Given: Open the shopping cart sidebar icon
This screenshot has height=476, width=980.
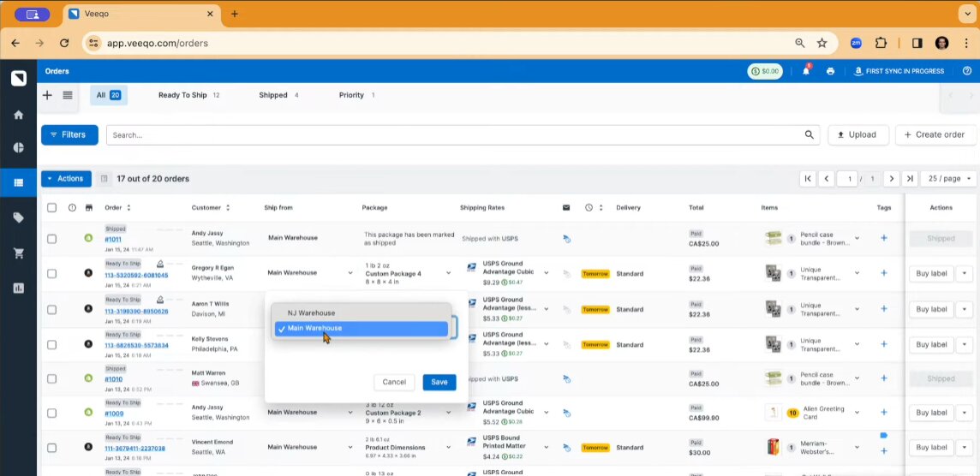Looking at the screenshot, I should click(18, 253).
